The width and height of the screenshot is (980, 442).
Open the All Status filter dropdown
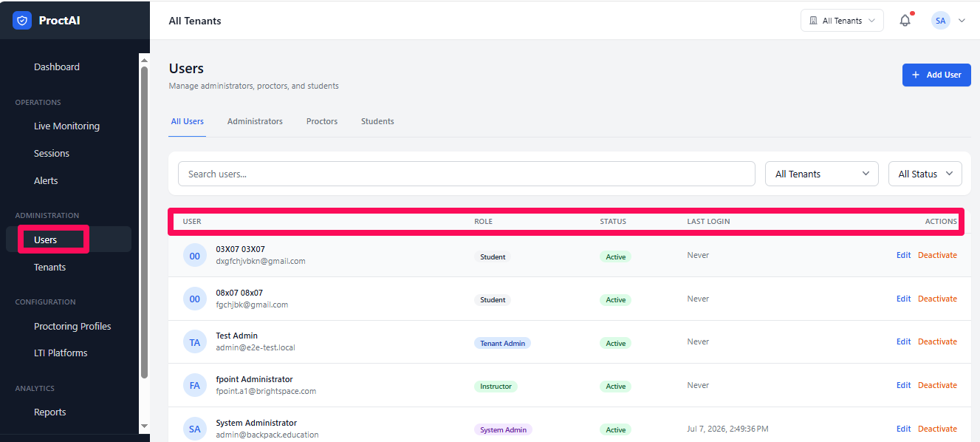point(925,174)
